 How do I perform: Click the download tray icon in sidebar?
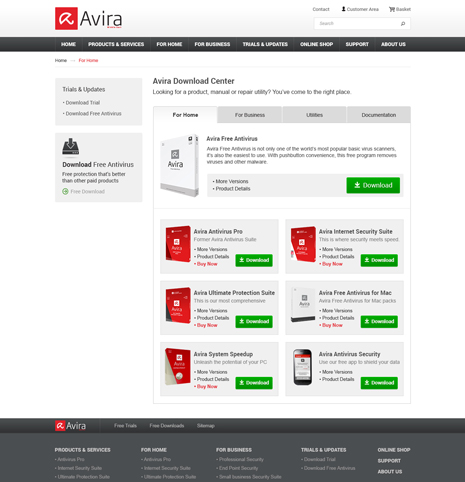click(x=70, y=146)
